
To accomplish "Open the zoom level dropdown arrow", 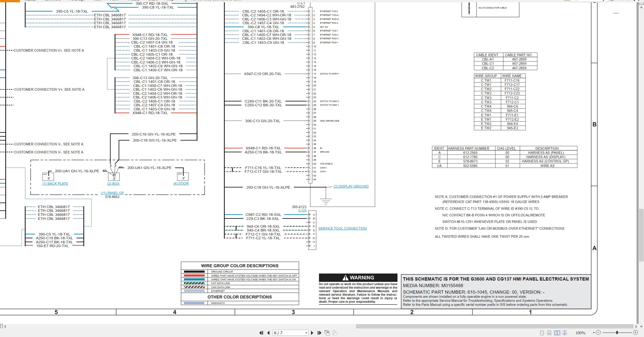I will [x=594, y=333].
